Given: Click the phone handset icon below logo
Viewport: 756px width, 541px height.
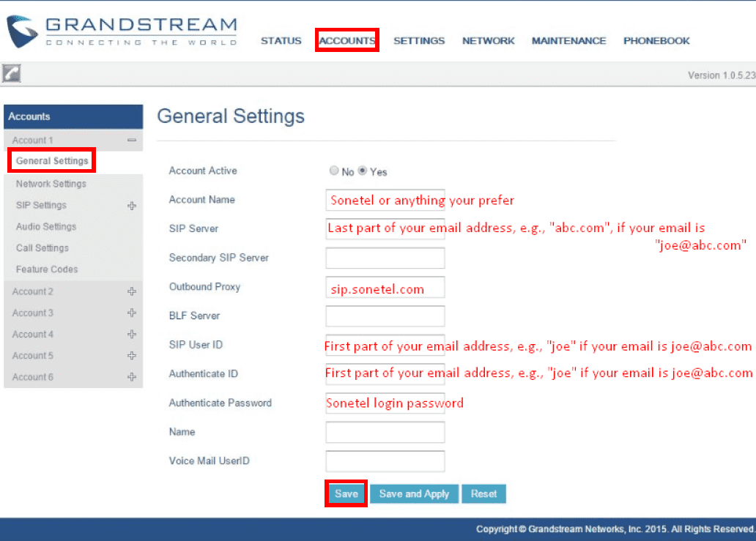Looking at the screenshot, I should [11, 73].
